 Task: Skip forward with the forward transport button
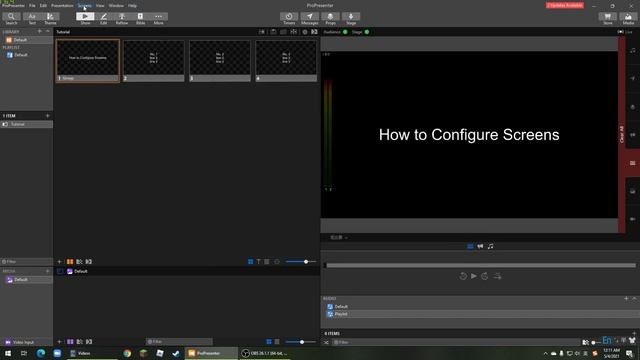pos(484,276)
